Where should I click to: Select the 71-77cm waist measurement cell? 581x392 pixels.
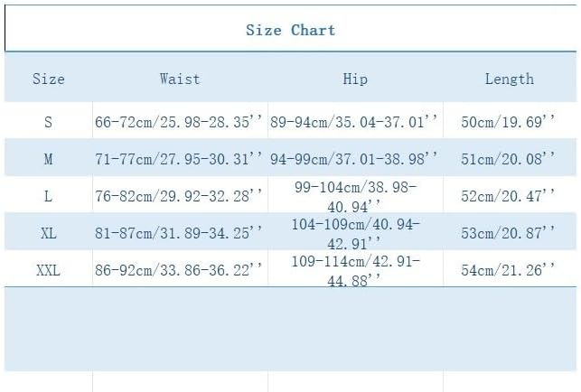(x=179, y=158)
